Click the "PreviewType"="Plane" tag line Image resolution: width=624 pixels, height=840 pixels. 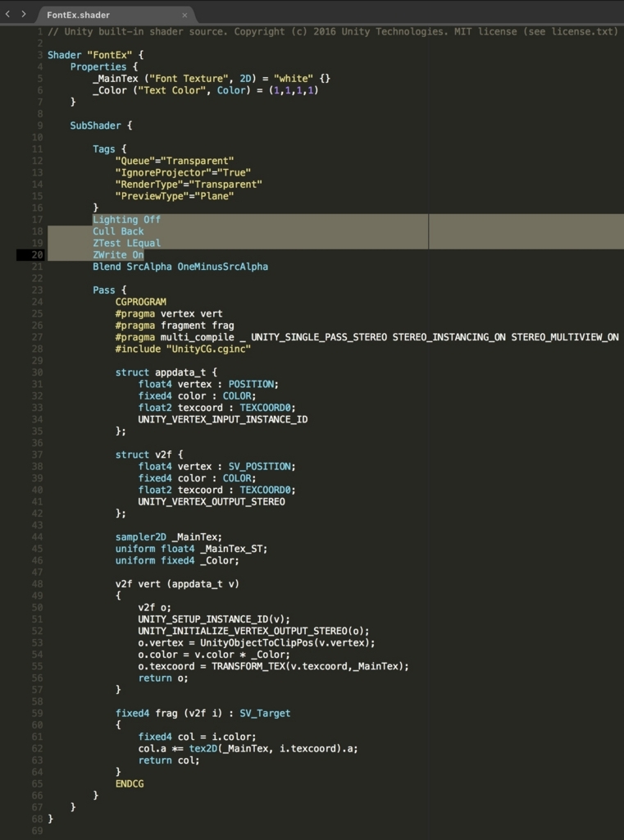(175, 197)
